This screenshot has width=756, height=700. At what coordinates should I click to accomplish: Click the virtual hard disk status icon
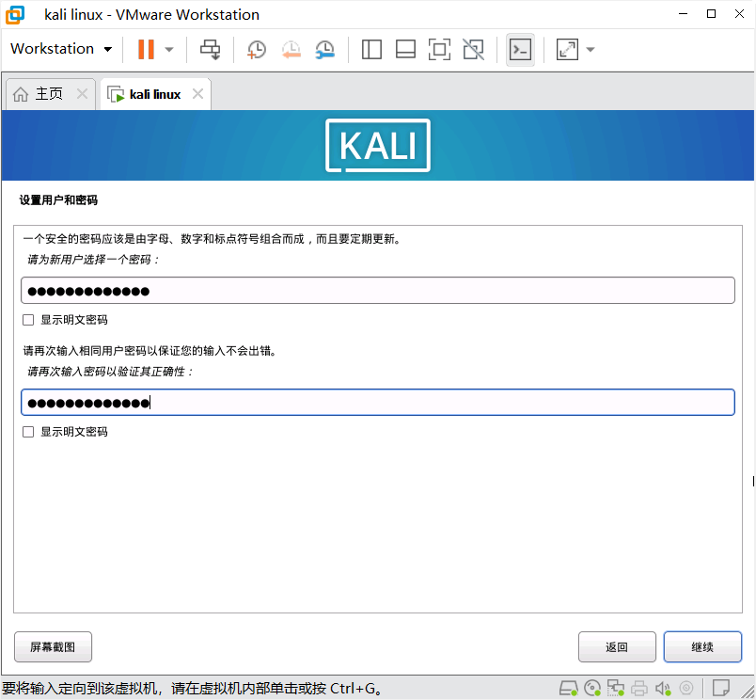(569, 688)
